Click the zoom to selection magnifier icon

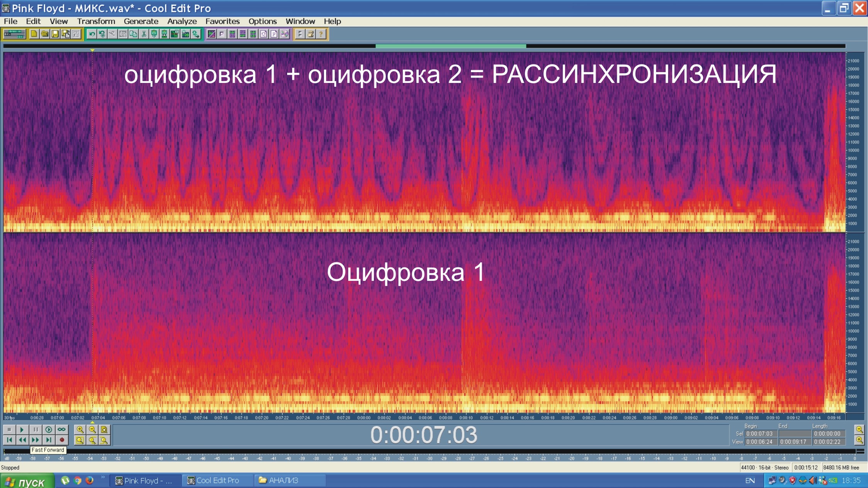(x=80, y=440)
